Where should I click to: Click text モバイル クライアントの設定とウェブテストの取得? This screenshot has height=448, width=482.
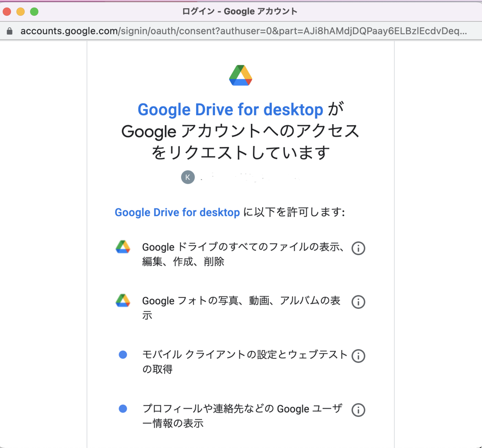(x=245, y=361)
